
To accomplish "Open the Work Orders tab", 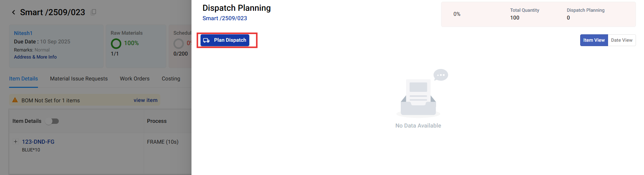I will [x=135, y=79].
